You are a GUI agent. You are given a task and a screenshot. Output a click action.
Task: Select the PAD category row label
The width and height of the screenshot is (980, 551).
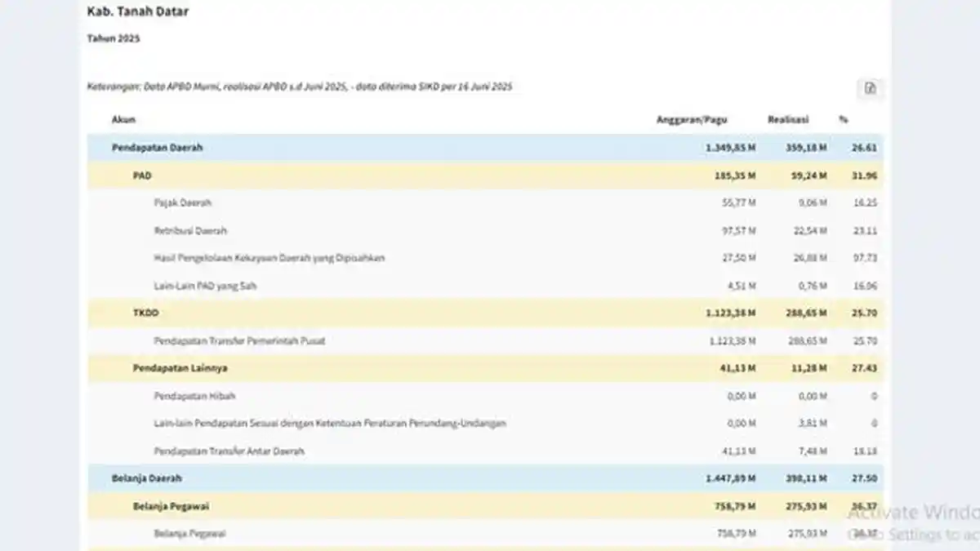(x=142, y=176)
